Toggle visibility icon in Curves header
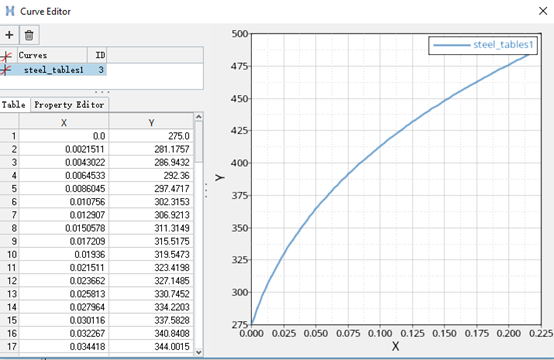554x360 pixels. pyautogui.click(x=6, y=55)
